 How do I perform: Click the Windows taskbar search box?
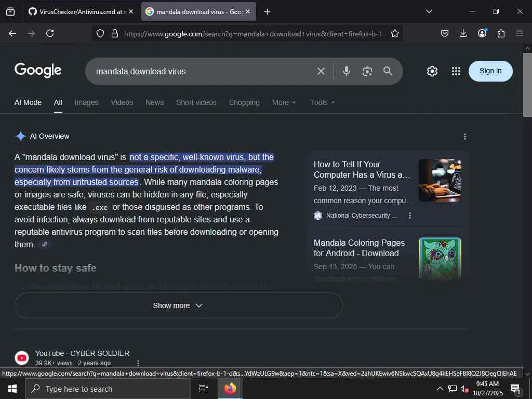click(x=108, y=389)
